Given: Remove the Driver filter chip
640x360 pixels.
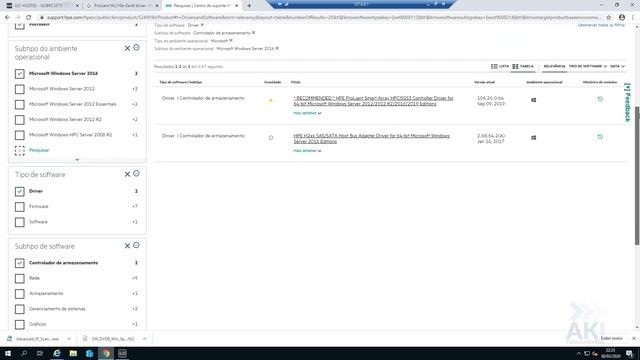Looking at the screenshot, I should pyautogui.click(x=202, y=25).
